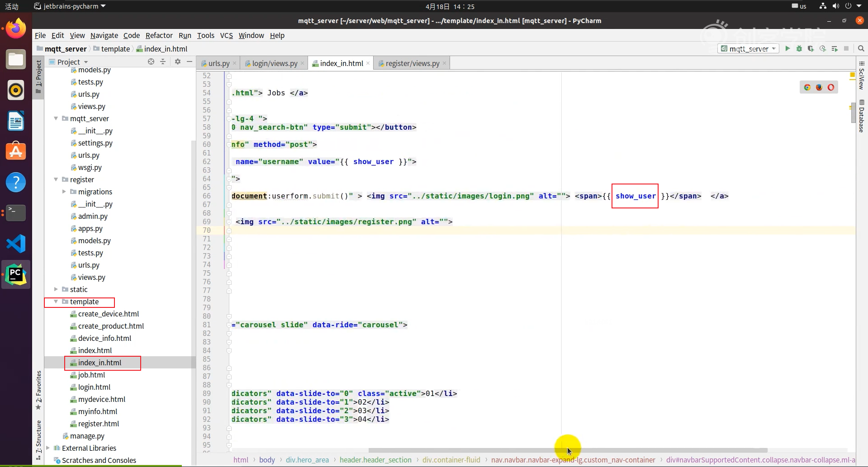Open Project panel settings gear
The height and width of the screenshot is (467, 868).
pos(178,61)
